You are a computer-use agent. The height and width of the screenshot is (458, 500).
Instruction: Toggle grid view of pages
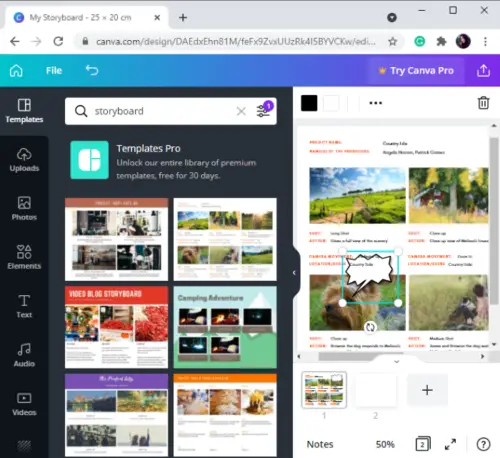(423, 444)
